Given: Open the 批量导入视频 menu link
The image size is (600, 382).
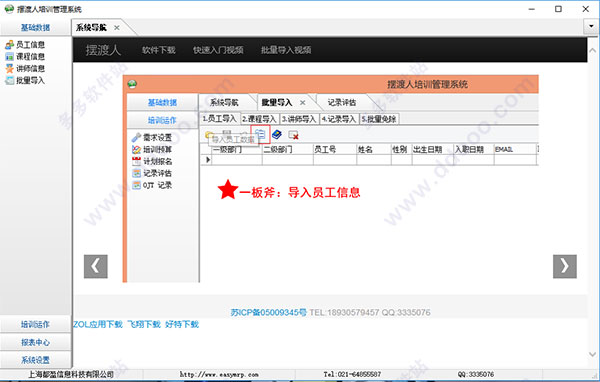Looking at the screenshot, I should point(286,50).
